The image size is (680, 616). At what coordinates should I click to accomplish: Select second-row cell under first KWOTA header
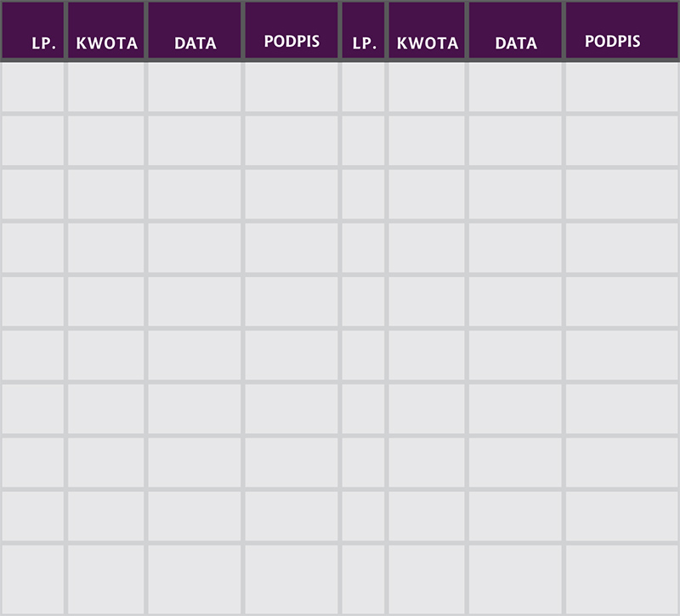pos(106,141)
